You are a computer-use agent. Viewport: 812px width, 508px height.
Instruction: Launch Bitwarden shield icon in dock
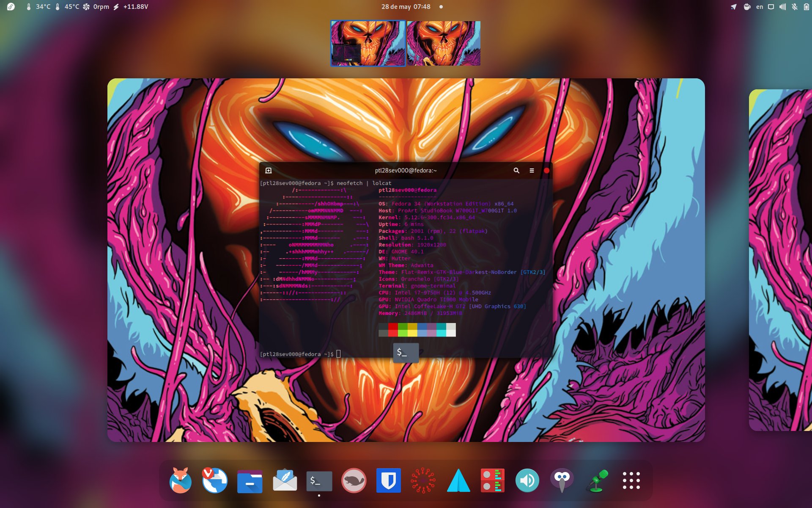(x=388, y=480)
